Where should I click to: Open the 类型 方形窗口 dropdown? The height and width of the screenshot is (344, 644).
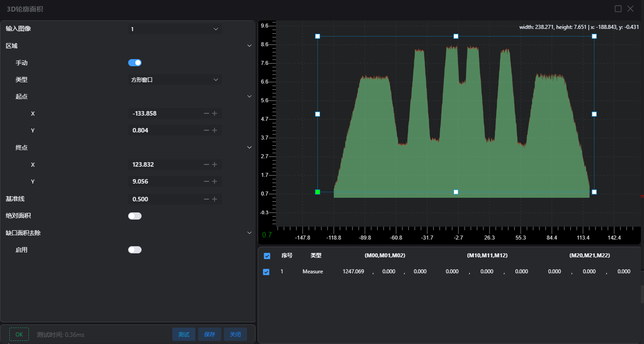click(174, 80)
